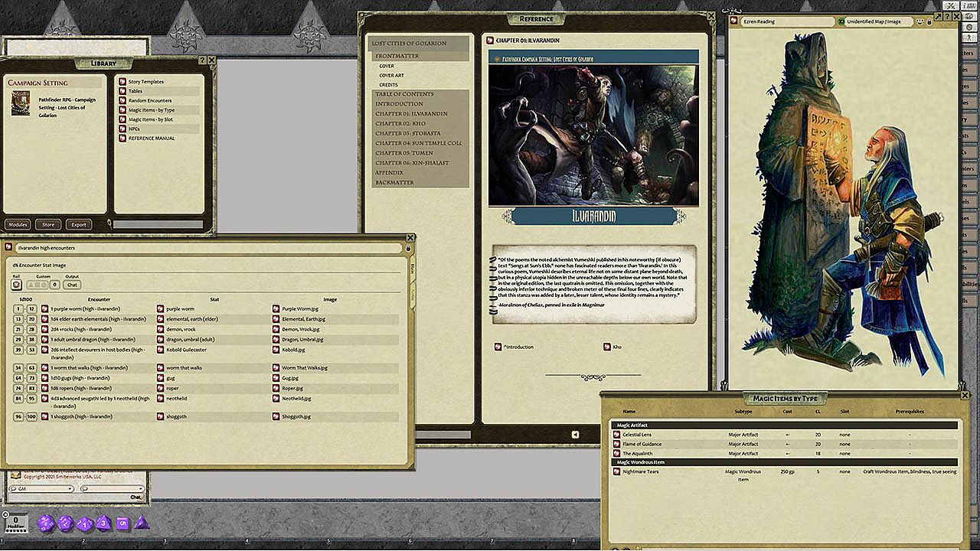Click the Kho next-chapter link icon
The width and height of the screenshot is (980, 551).
coord(607,347)
